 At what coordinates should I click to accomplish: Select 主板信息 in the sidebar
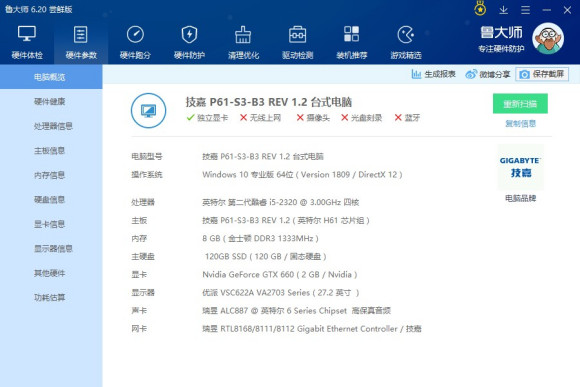(x=51, y=151)
